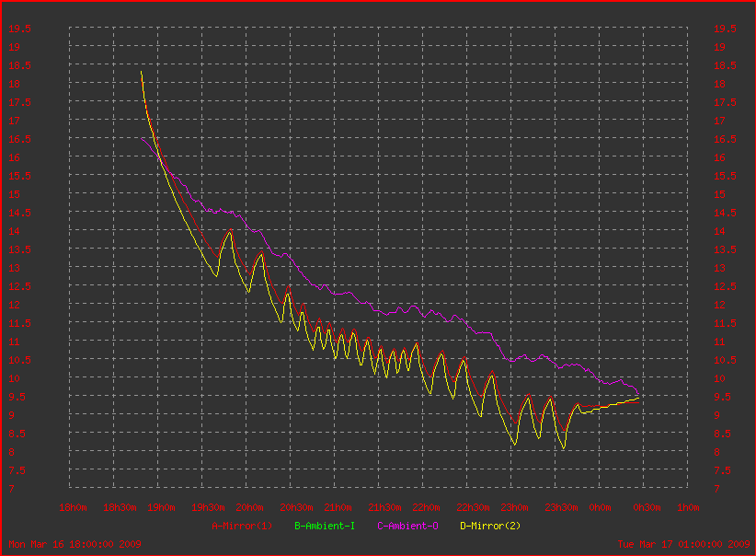
Task: Click the 18.5 value on left axis
Action: pos(19,65)
